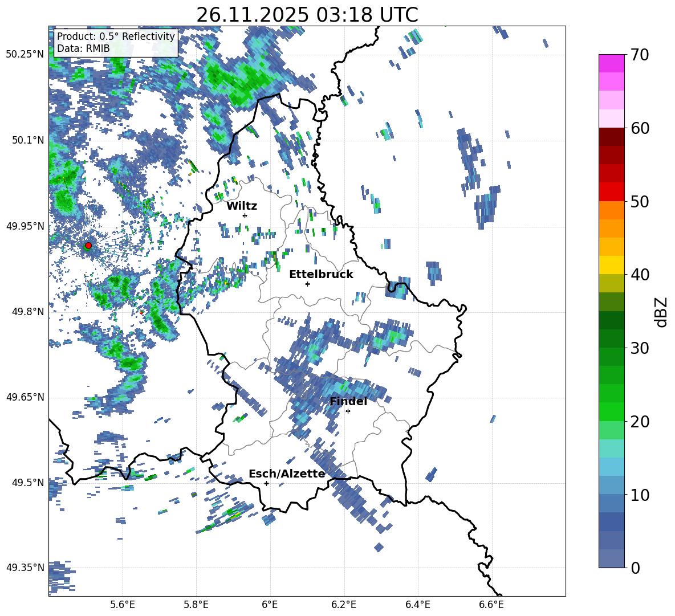The image size is (675, 616).
Task: Click the bright green colorbar segment at 20
Action: click(611, 411)
